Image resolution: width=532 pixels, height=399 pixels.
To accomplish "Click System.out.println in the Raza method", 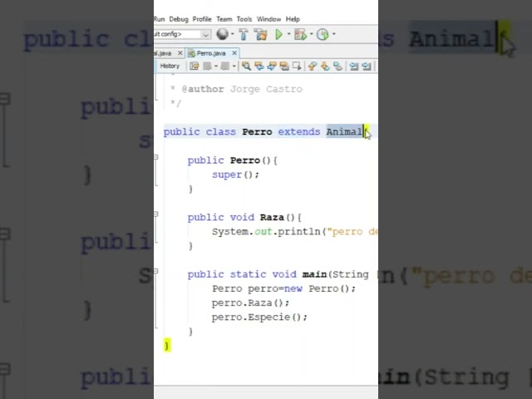I will coord(266,232).
